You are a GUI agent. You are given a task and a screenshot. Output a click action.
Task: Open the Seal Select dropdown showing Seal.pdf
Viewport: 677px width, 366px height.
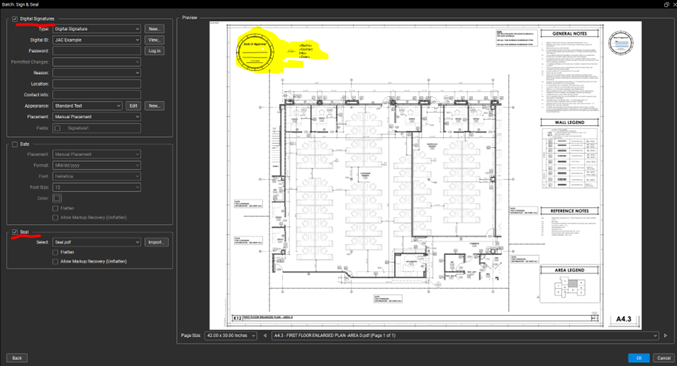(97, 242)
